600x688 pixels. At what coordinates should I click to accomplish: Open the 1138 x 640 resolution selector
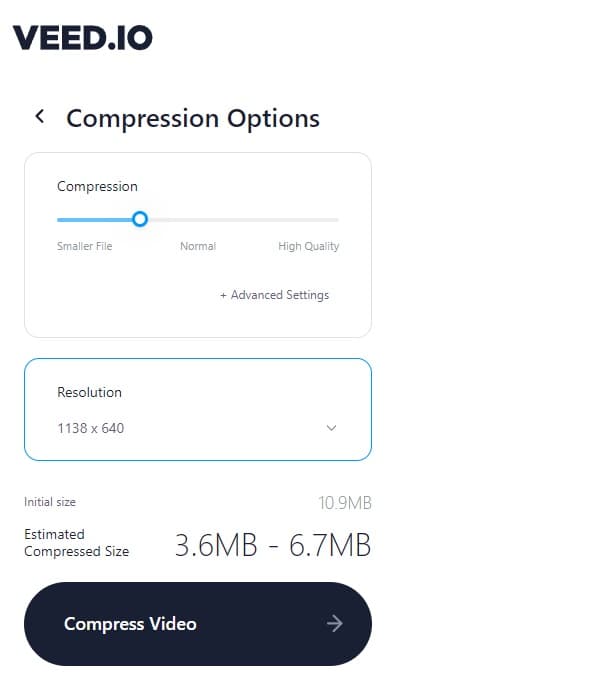coord(198,428)
